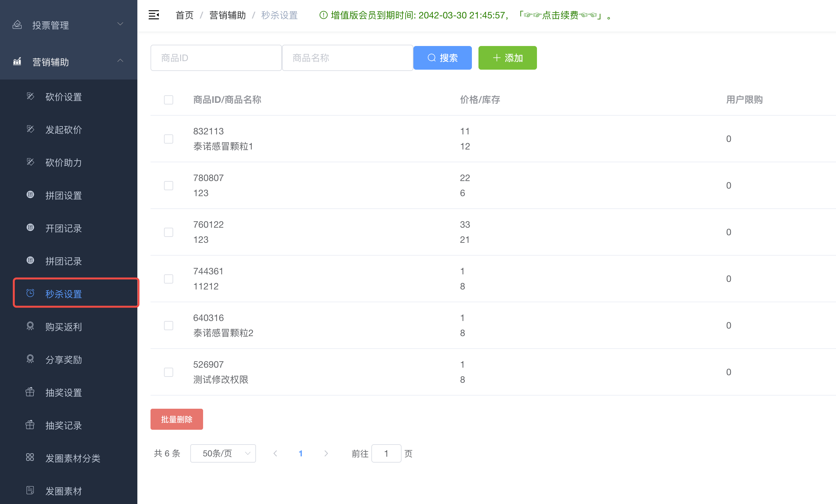The image size is (836, 504).
Task: Click the document icon beside 发圈素材
Action: (30, 490)
